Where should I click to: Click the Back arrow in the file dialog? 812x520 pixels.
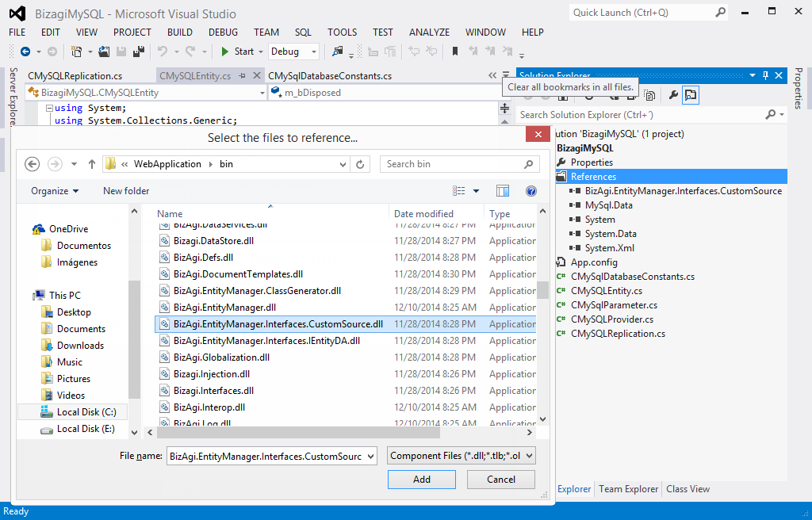[32, 164]
